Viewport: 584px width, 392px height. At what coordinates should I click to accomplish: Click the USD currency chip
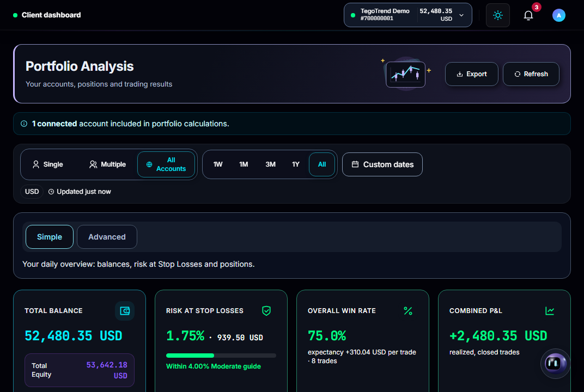pos(32,192)
